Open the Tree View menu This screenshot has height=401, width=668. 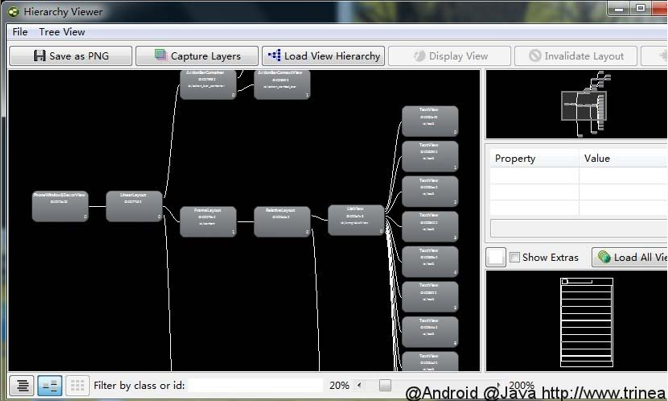click(62, 32)
